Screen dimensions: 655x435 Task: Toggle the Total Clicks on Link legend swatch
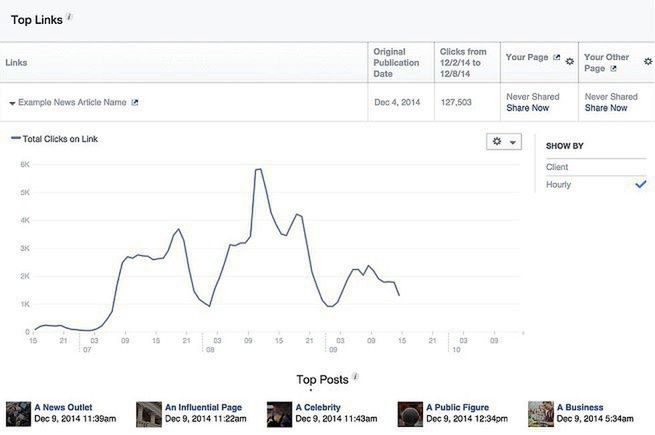(15, 139)
